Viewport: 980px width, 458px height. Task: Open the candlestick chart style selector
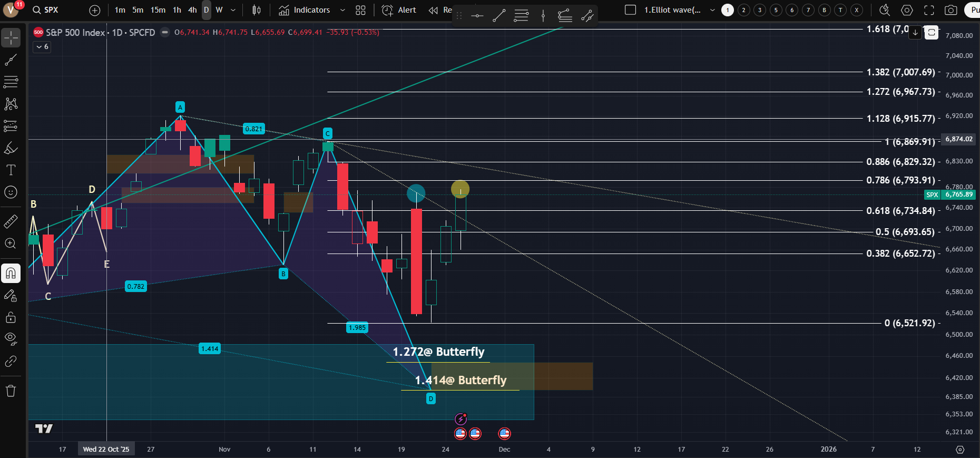coord(257,10)
